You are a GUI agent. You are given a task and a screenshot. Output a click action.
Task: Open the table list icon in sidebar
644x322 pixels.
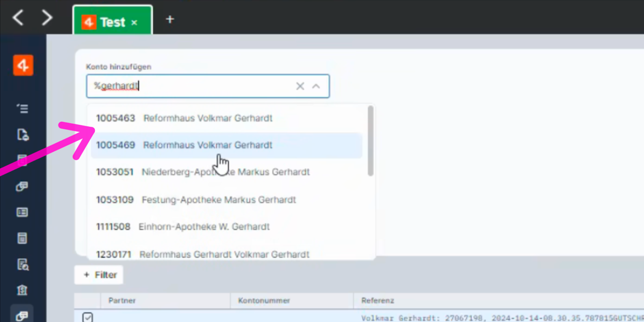coord(22,212)
